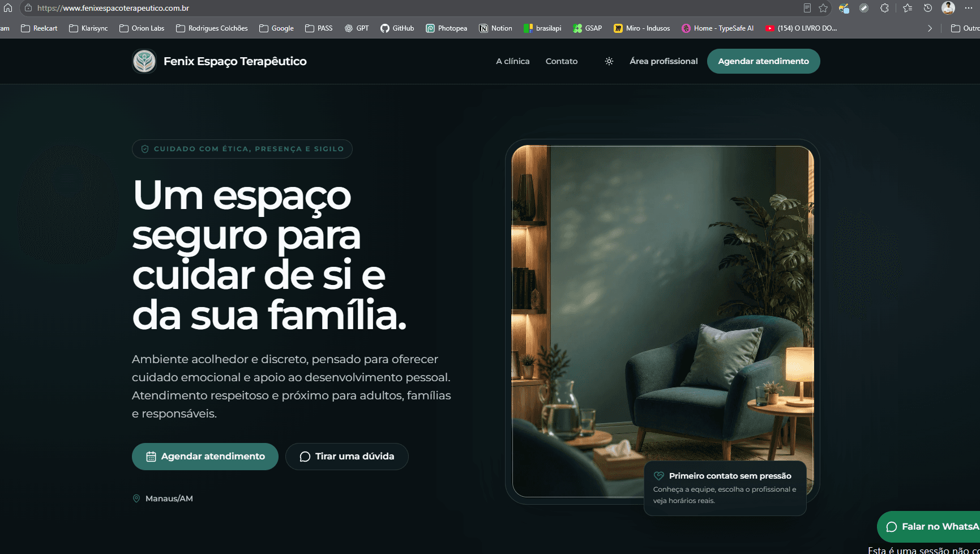980x554 pixels.
Task: Click the Falar no WhatsApp floating button
Action: [928, 527]
